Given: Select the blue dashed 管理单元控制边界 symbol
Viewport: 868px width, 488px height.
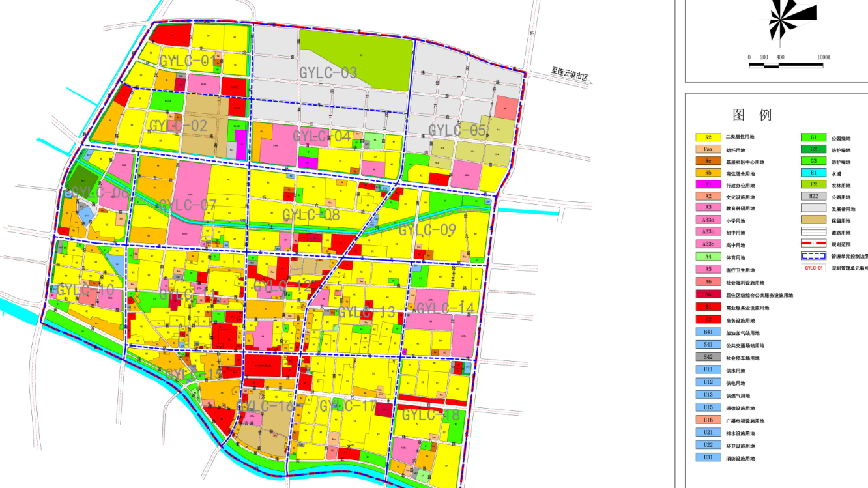Looking at the screenshot, I should coord(813,256).
